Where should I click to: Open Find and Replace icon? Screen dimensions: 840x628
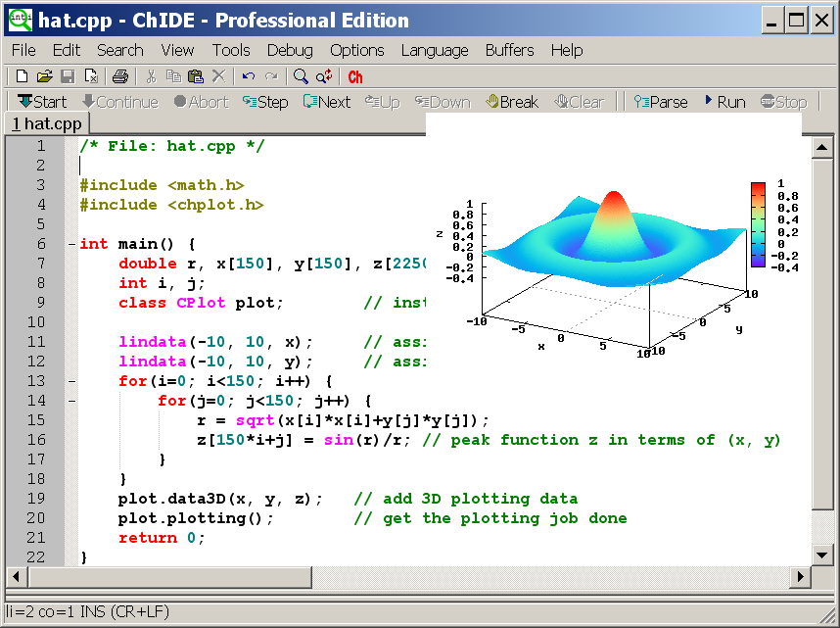(324, 76)
